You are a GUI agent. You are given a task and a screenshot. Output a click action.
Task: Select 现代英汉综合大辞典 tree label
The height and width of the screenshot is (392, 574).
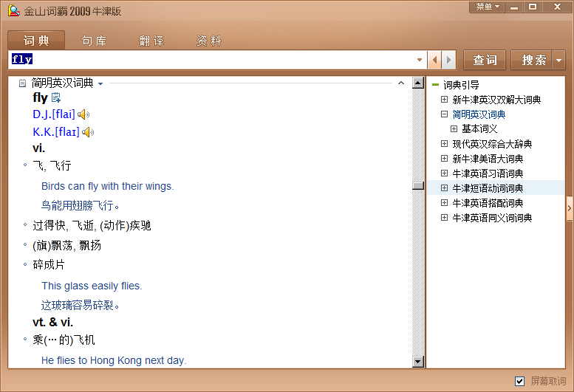pos(492,144)
